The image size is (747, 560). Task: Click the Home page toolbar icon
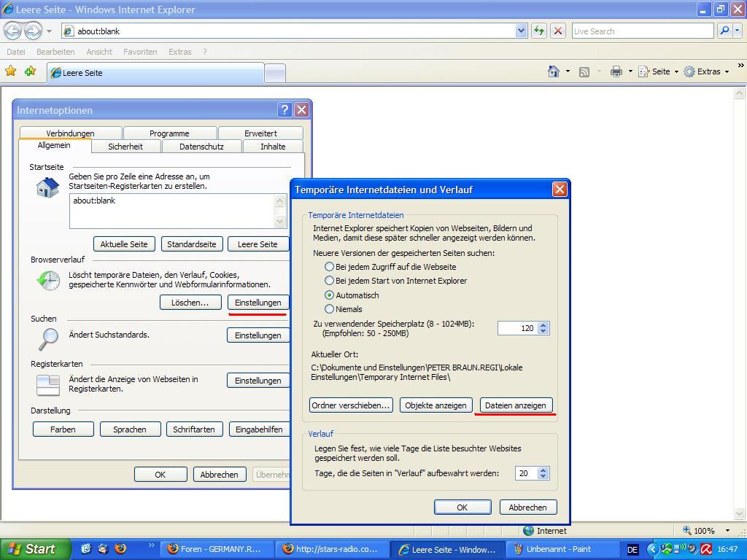click(554, 71)
